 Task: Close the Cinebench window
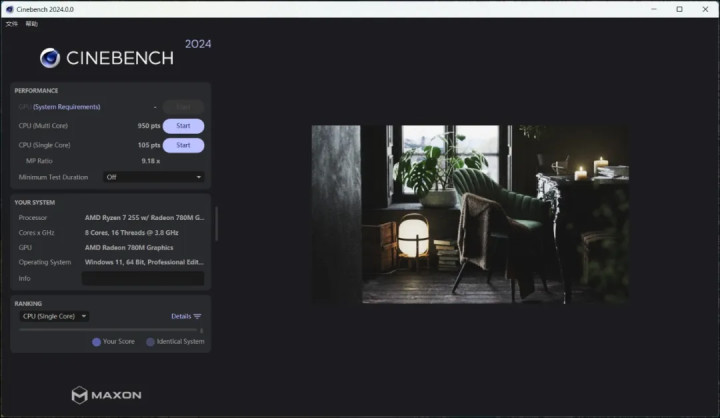click(x=705, y=9)
